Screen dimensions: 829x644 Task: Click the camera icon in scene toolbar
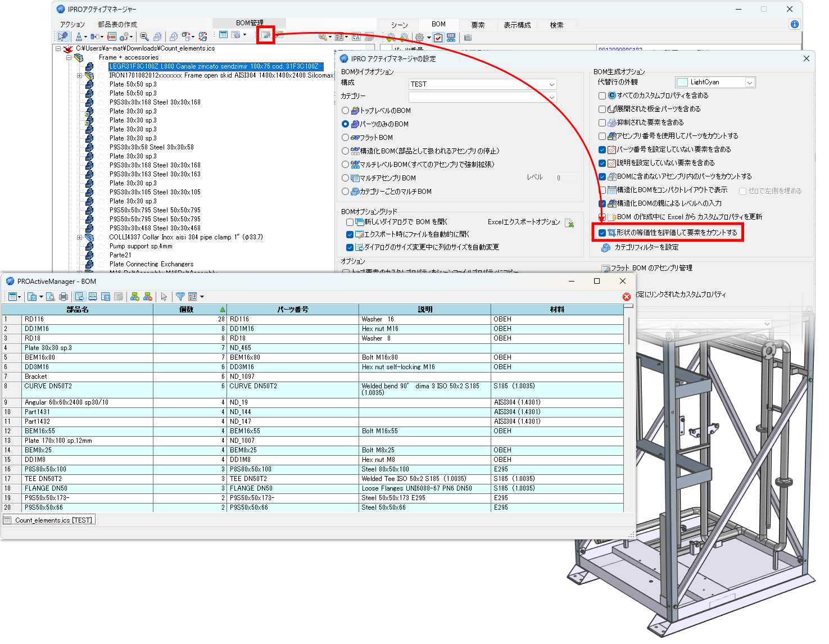coord(468,38)
